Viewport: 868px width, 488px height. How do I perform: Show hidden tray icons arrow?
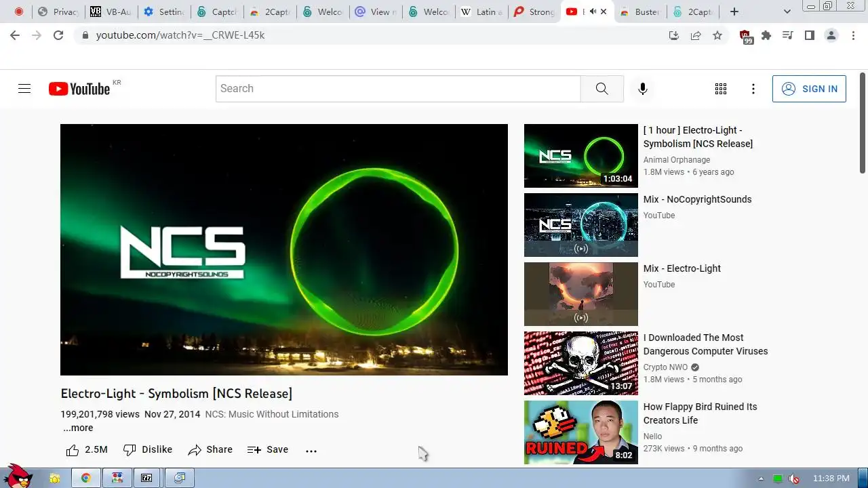tap(761, 479)
